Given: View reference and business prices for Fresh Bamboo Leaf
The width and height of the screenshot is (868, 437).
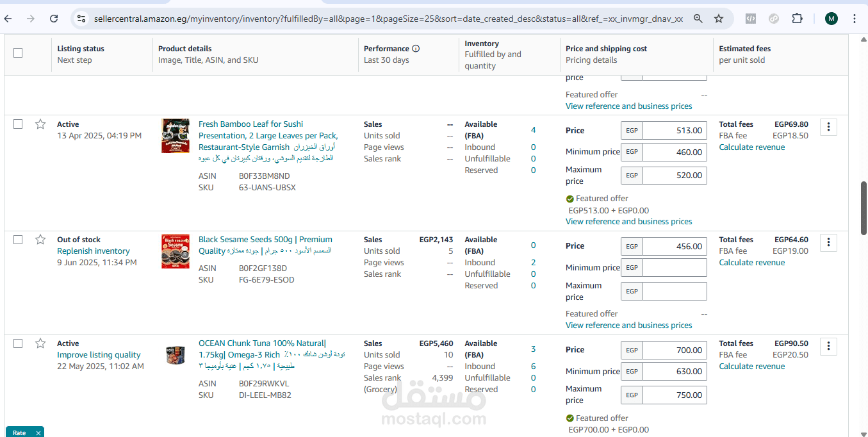Looking at the screenshot, I should (629, 222).
